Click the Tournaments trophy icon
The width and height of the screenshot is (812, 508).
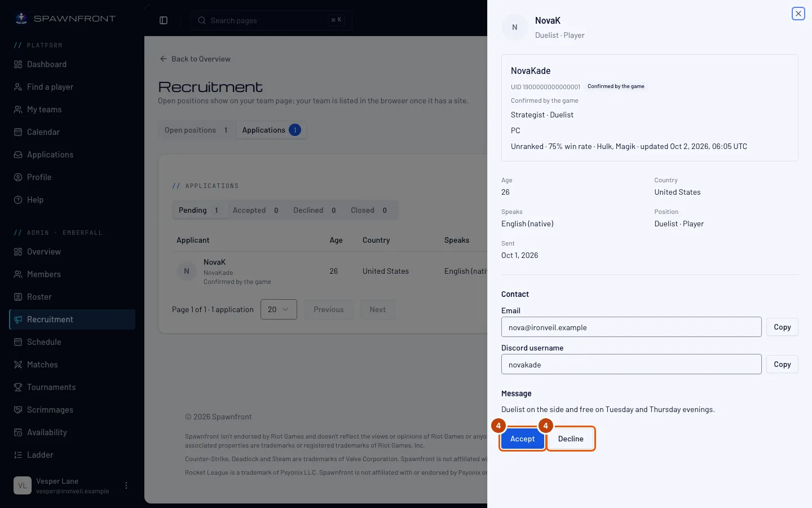click(18, 387)
